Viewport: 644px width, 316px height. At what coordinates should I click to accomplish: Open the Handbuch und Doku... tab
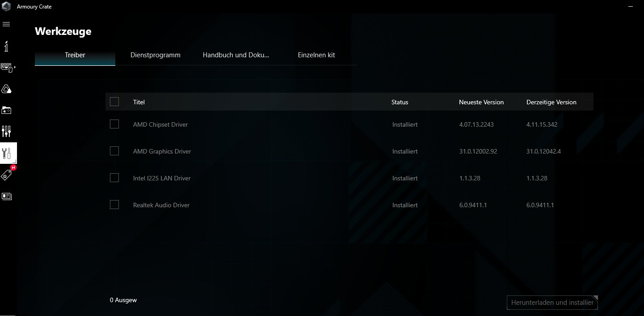click(236, 55)
